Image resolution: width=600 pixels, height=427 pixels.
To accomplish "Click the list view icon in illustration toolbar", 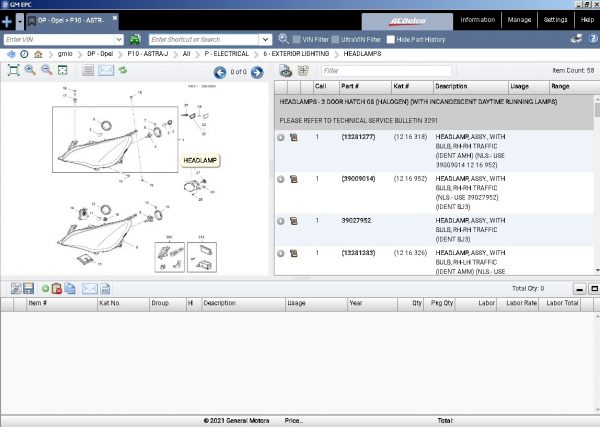I will click(88, 70).
